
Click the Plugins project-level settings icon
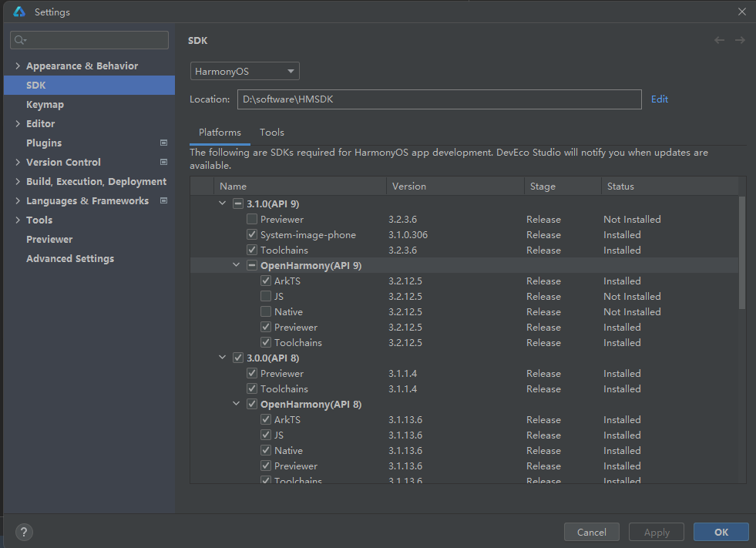coord(164,143)
